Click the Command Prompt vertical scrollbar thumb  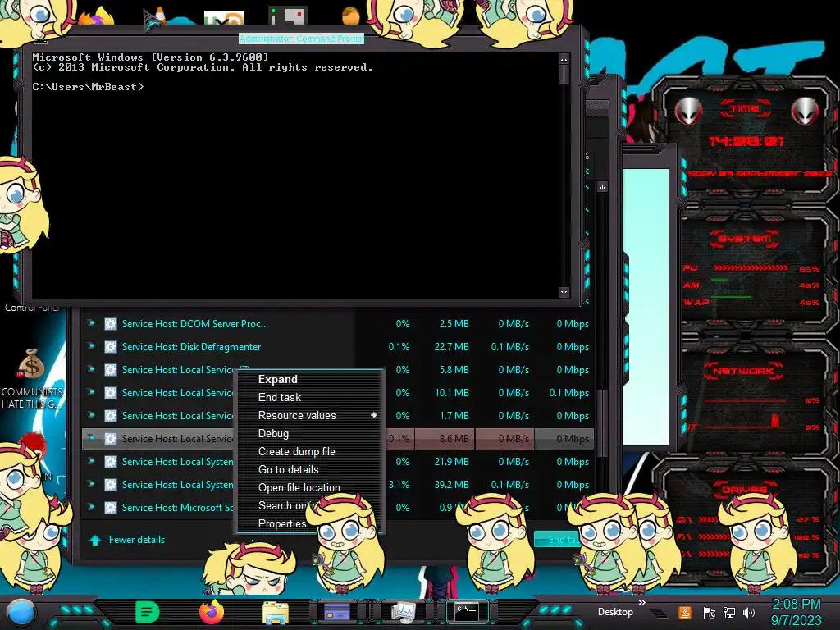[564, 75]
